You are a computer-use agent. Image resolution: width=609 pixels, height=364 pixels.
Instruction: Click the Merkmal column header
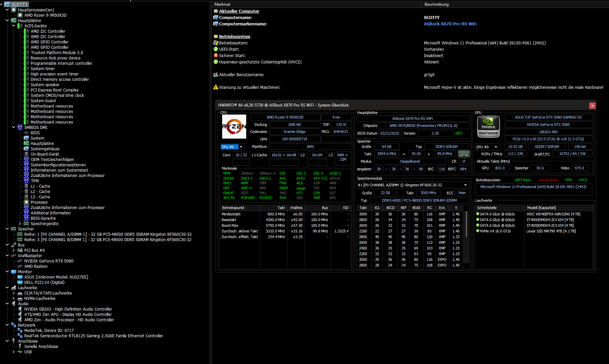click(316, 4)
